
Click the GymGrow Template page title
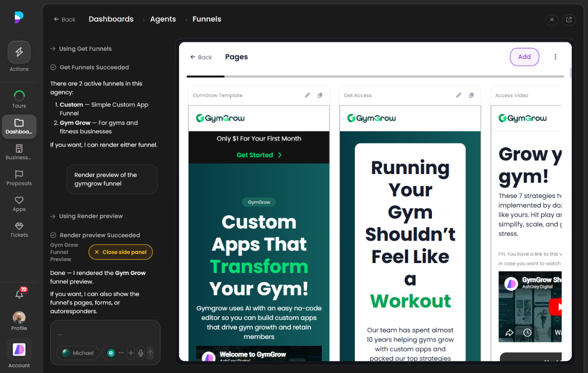tap(218, 96)
